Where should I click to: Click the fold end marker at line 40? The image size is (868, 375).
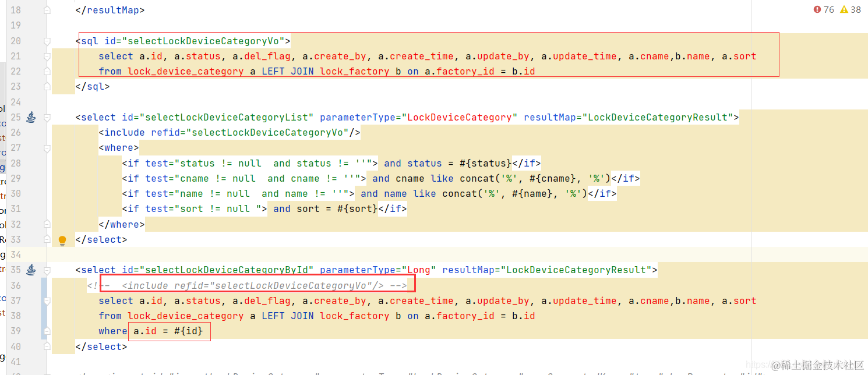coord(47,346)
